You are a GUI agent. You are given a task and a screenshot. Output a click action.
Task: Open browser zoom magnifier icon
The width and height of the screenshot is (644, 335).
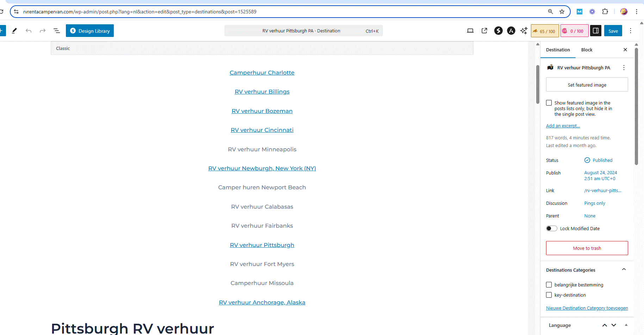(x=550, y=12)
